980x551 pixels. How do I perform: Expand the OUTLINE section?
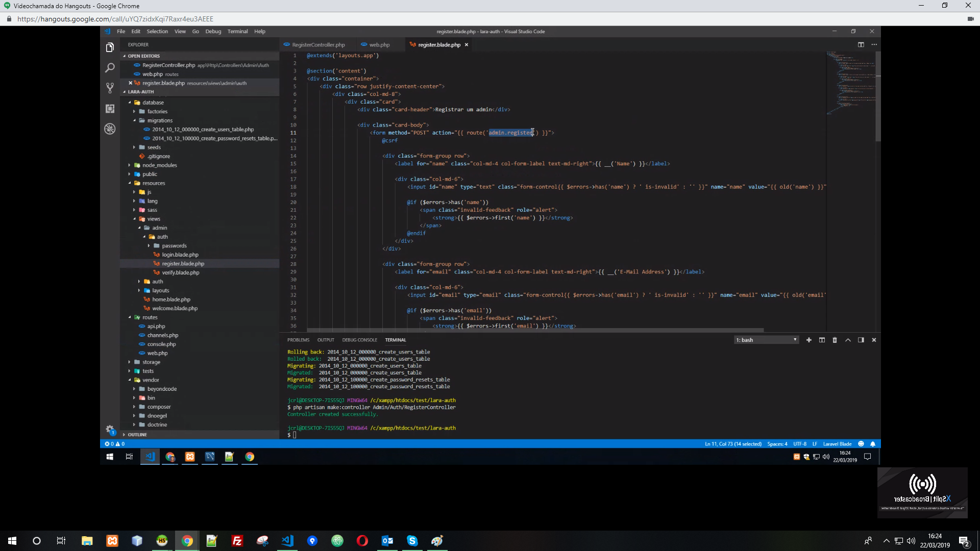(137, 435)
